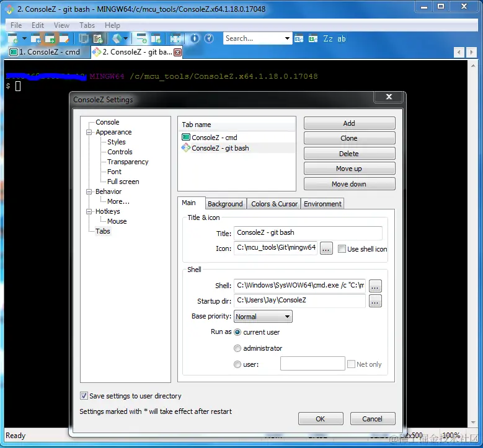Viewport: 483px width, 448px height.
Task: Click the About info toolbar icon
Action: (x=194, y=38)
